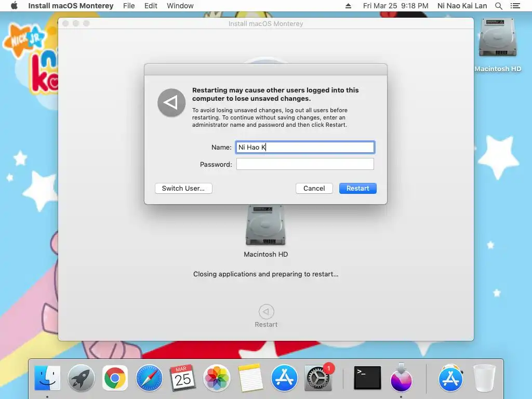The width and height of the screenshot is (532, 399).
Task: Open Finder from the Dock
Action: tap(47, 378)
